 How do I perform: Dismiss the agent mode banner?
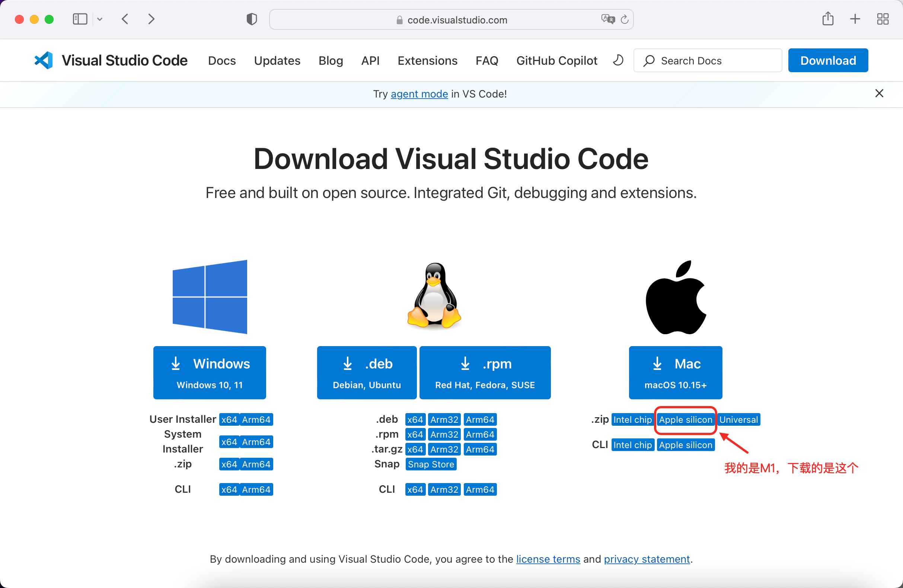tap(879, 93)
